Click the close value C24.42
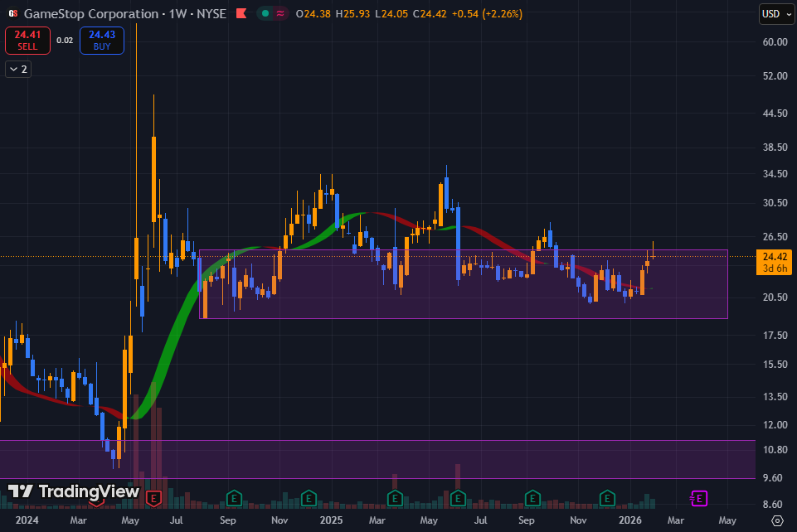Image resolution: width=797 pixels, height=532 pixels. click(x=430, y=14)
